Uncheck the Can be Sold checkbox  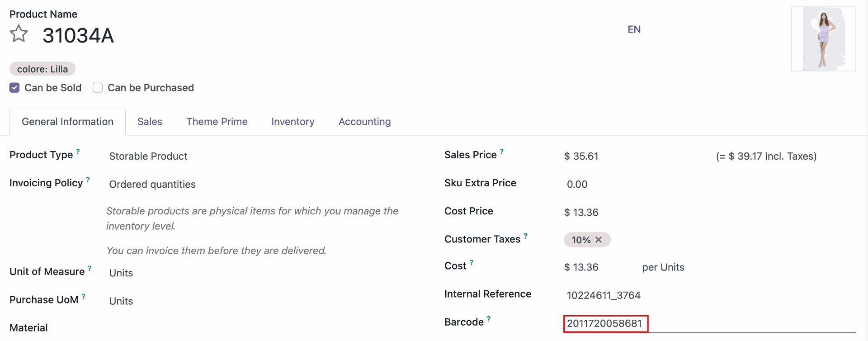14,88
